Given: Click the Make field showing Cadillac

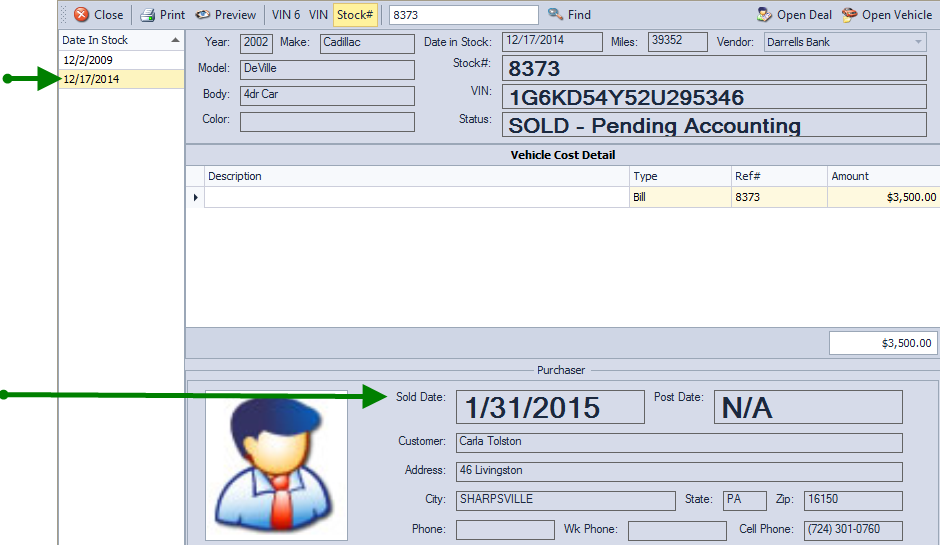Looking at the screenshot, I should (367, 43).
